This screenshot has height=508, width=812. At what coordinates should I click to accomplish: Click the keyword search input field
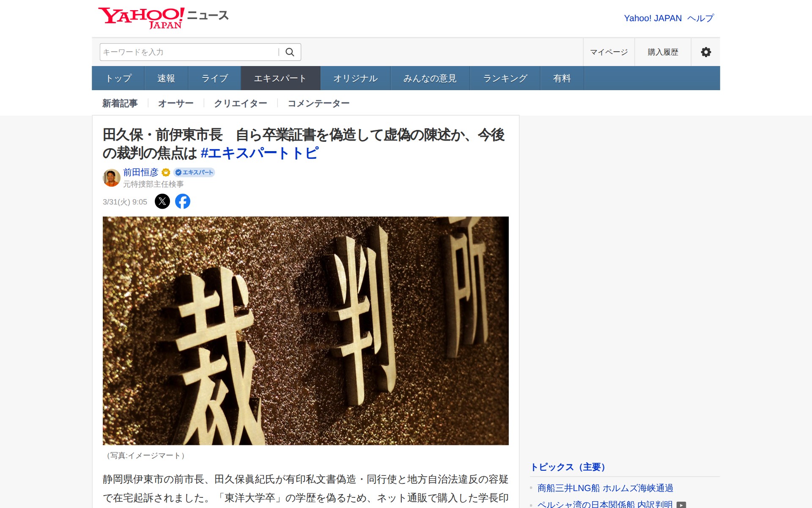[x=189, y=52]
